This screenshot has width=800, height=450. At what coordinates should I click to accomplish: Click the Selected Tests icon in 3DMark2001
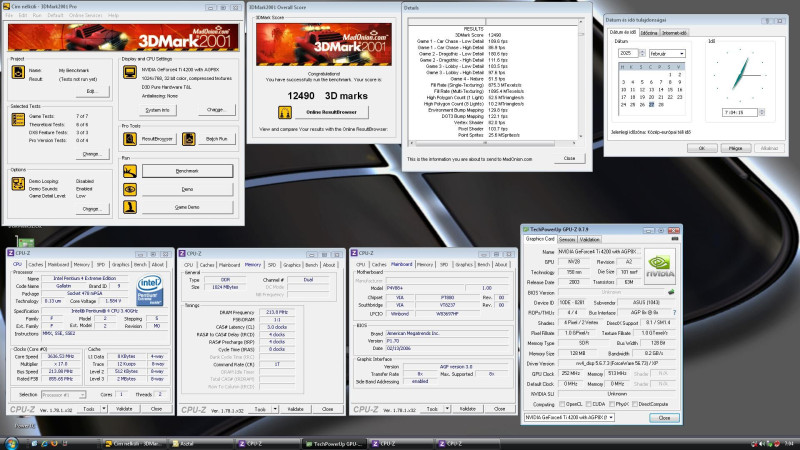[18, 120]
